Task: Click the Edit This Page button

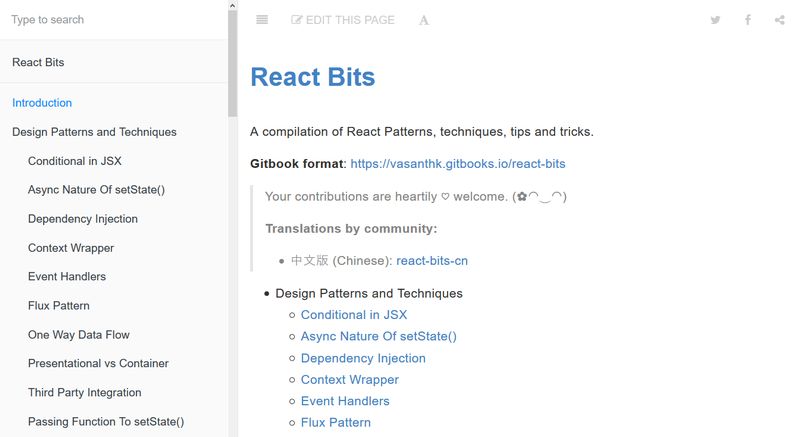Action: 343,20
